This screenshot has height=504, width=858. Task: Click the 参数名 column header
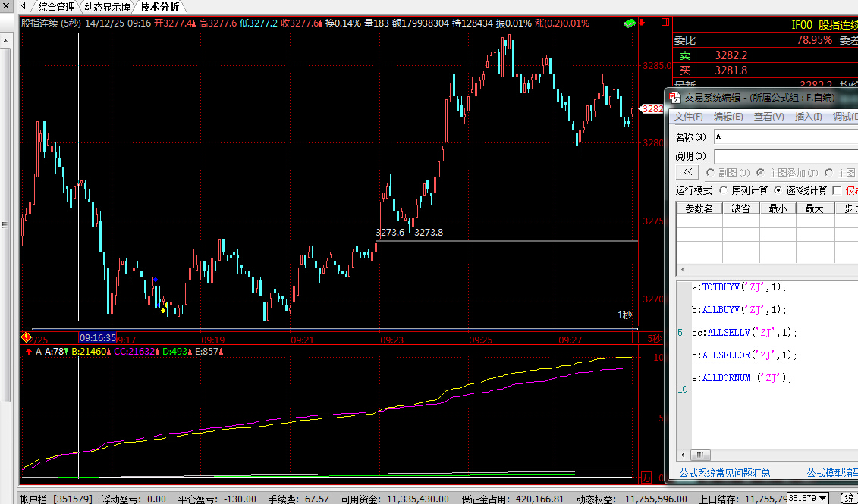click(x=699, y=208)
